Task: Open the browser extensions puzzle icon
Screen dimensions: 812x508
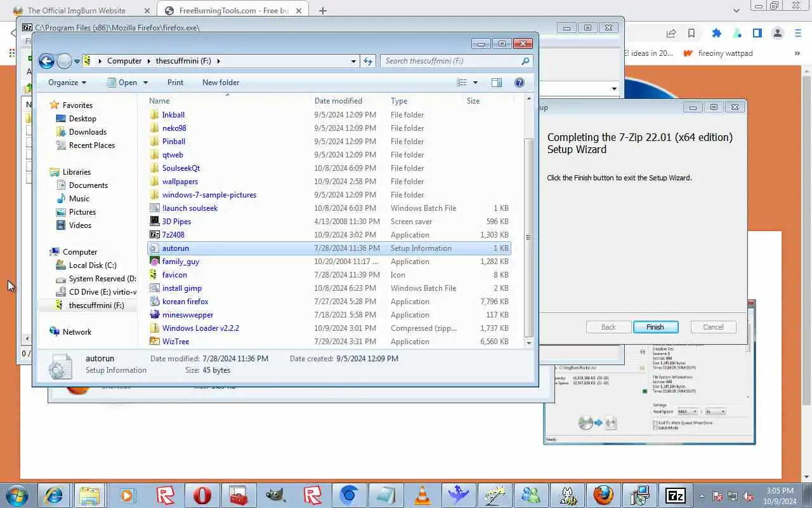Action: pos(716,33)
